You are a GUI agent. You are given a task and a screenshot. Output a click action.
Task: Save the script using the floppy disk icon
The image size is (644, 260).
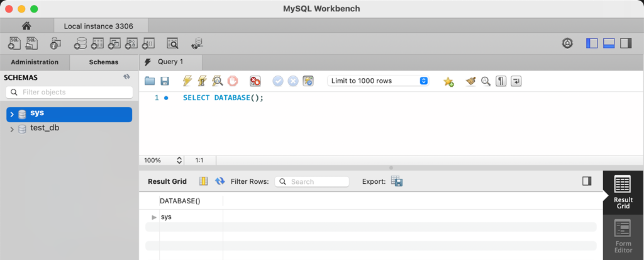tap(165, 81)
